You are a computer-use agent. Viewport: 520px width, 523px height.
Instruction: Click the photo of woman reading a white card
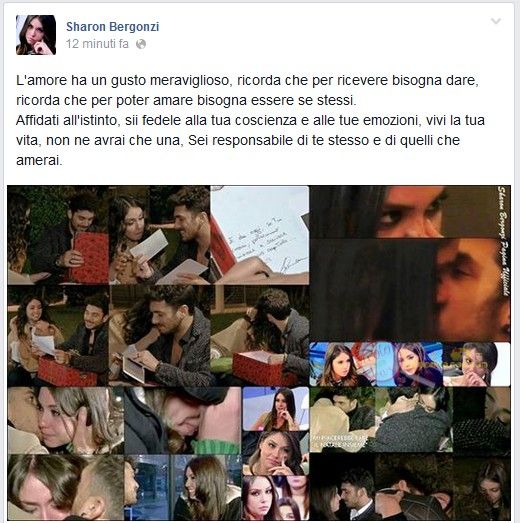click(x=159, y=235)
